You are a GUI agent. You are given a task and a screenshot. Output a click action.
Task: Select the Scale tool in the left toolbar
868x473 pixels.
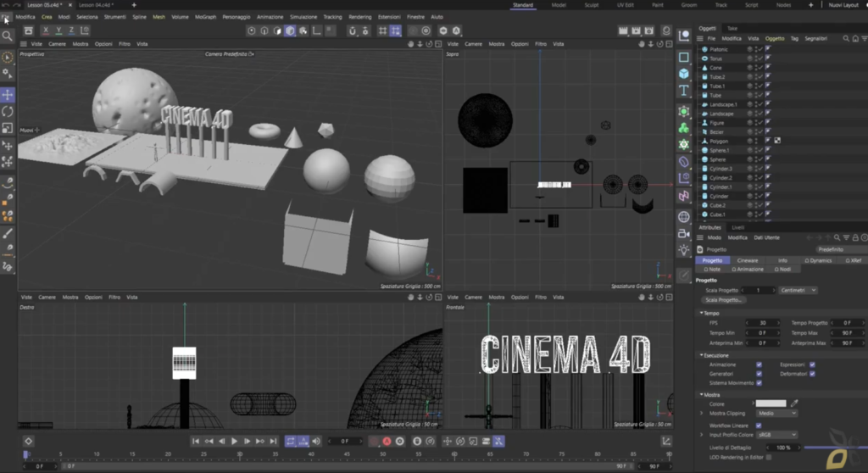coord(8,128)
